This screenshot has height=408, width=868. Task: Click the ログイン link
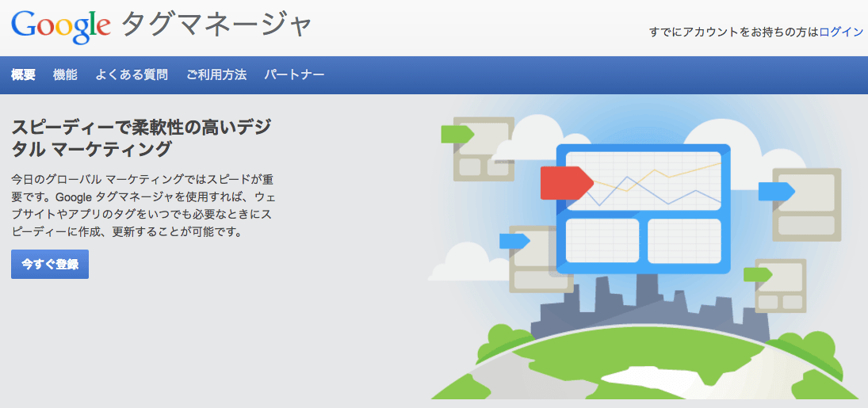[x=841, y=32]
